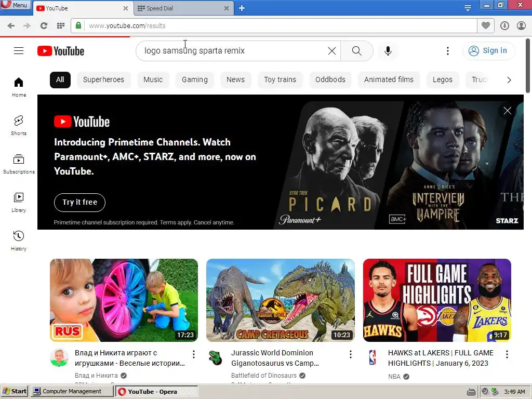This screenshot has width=532, height=399.
Task: Start voice search with microphone icon
Action: pyautogui.click(x=388, y=51)
